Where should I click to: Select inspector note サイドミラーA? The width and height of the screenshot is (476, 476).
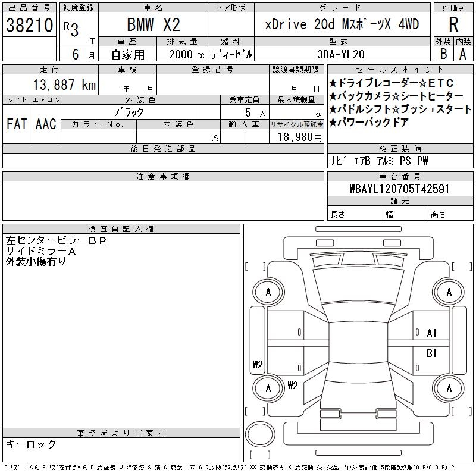[40, 251]
